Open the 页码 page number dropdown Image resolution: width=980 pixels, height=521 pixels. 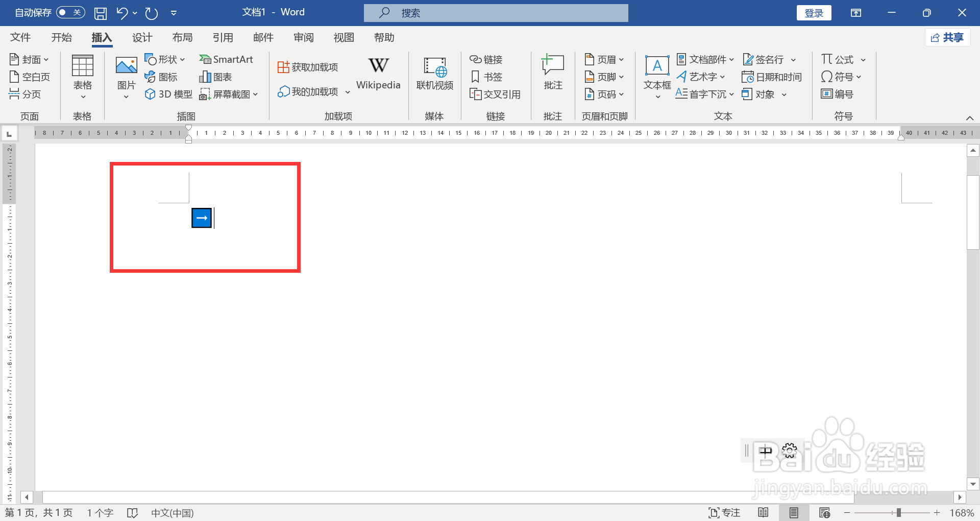[604, 94]
